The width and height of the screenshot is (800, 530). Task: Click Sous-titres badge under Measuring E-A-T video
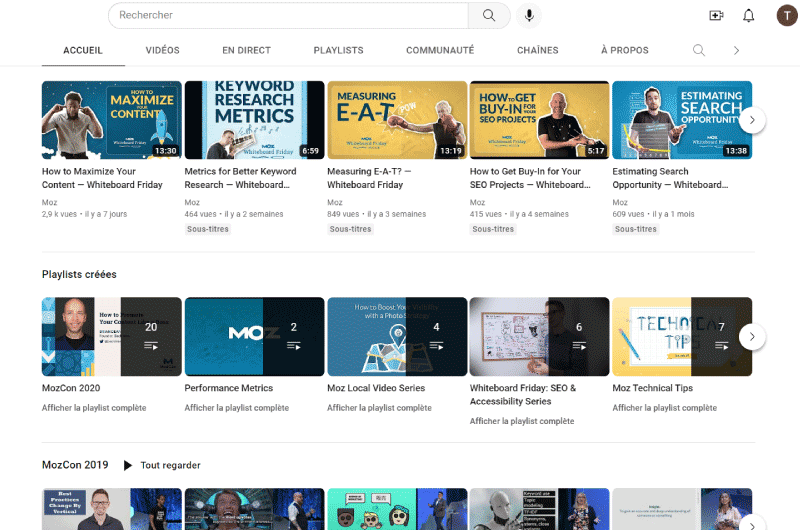[x=351, y=229]
